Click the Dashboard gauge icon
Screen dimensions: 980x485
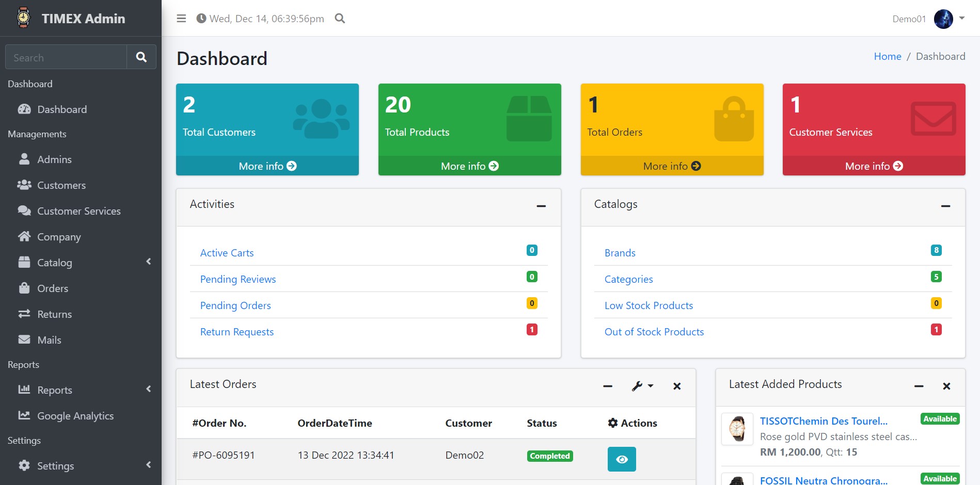click(x=24, y=109)
